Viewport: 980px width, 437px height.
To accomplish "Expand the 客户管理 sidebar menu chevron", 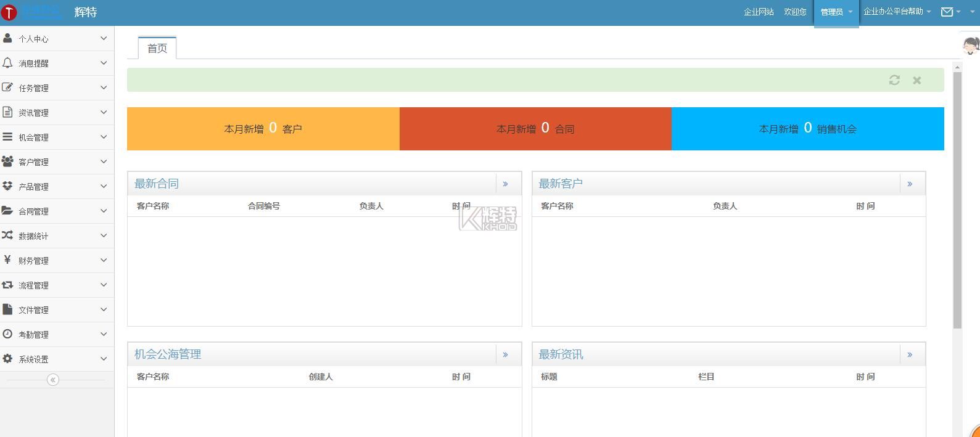I will click(104, 161).
